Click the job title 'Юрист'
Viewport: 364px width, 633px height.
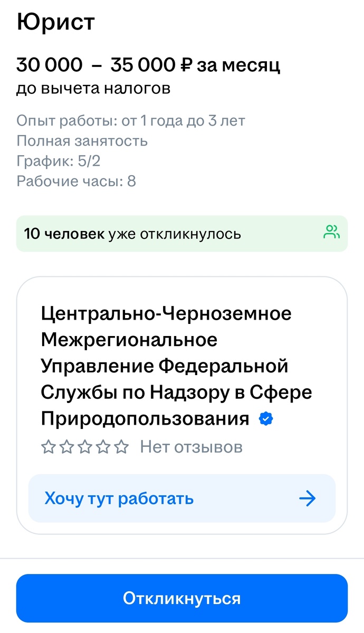pyautogui.click(x=55, y=21)
